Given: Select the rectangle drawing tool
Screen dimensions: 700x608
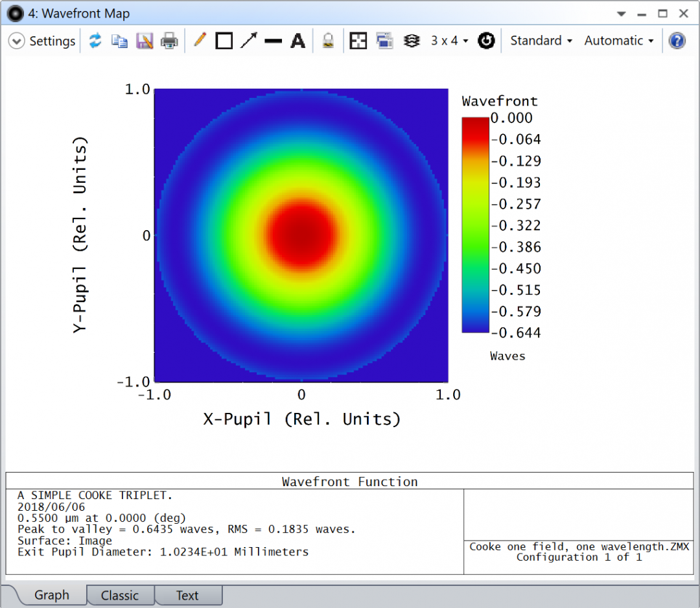Looking at the screenshot, I should (224, 41).
